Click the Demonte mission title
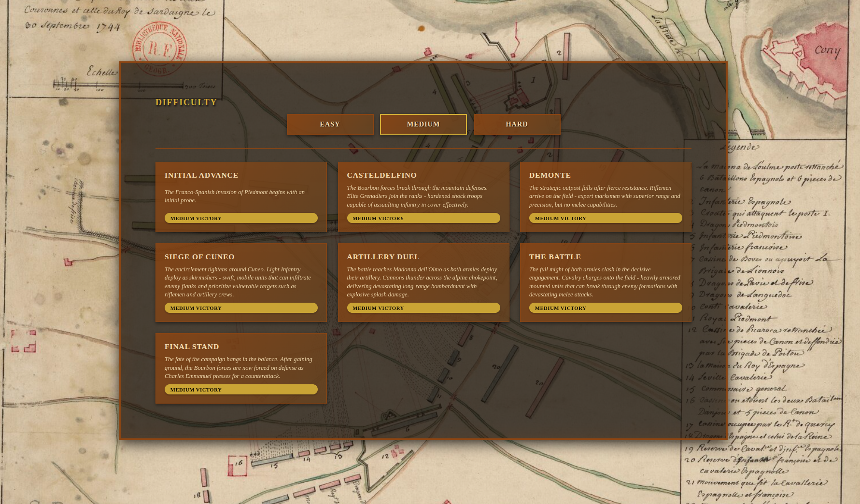 click(x=550, y=175)
